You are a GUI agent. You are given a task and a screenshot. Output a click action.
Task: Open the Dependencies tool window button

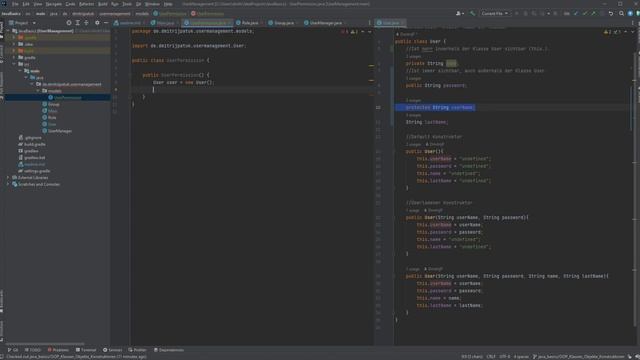click(x=169, y=350)
